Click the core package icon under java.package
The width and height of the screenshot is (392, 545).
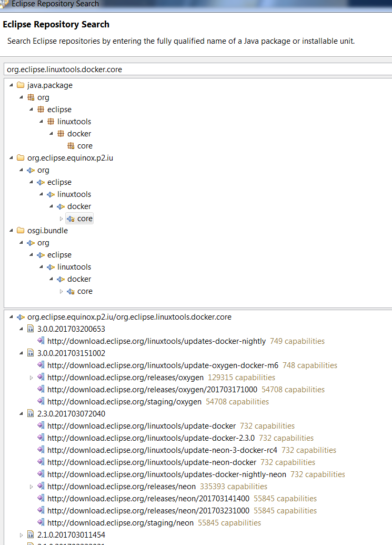[71, 146]
